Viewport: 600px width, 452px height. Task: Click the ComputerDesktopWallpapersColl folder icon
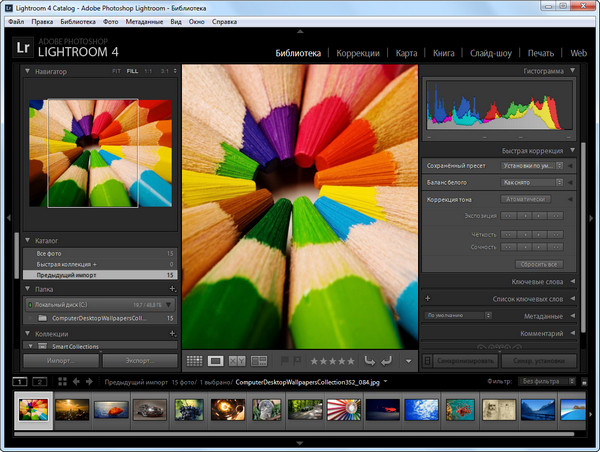[42, 318]
